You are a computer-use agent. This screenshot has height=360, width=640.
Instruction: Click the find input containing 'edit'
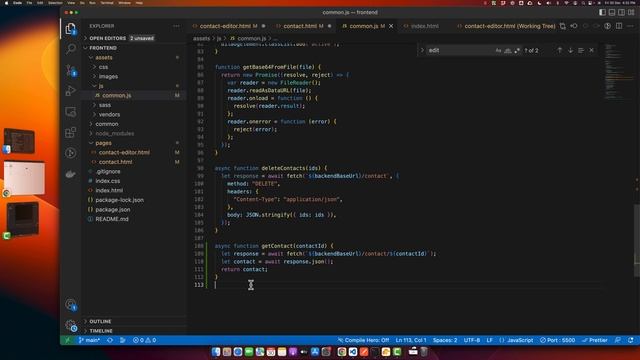[x=460, y=50]
